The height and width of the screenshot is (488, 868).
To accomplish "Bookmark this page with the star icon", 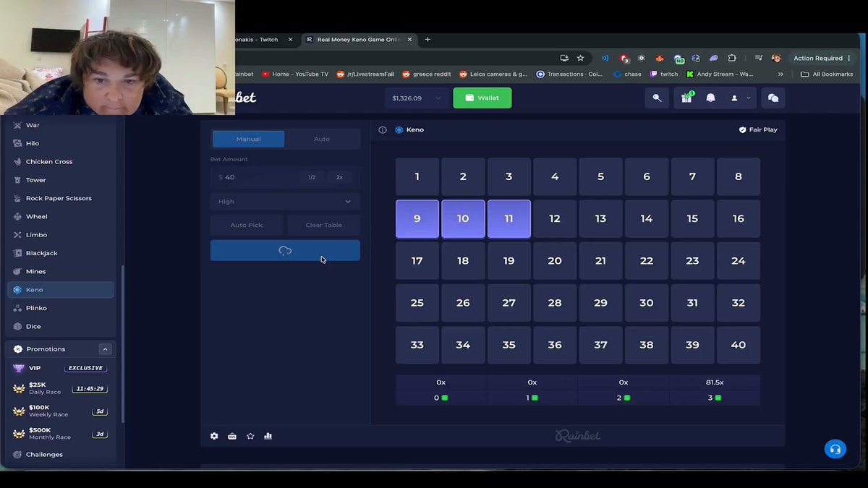I will point(580,58).
